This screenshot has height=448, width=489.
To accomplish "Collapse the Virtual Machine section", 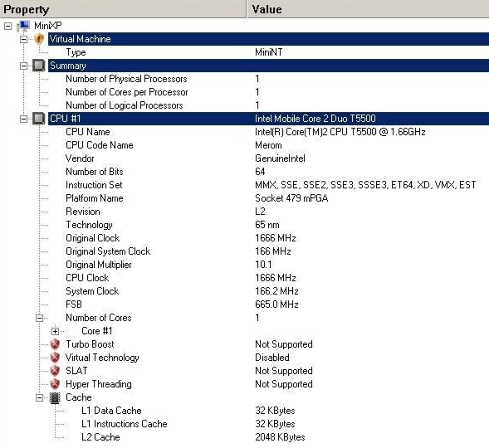I will [x=23, y=39].
